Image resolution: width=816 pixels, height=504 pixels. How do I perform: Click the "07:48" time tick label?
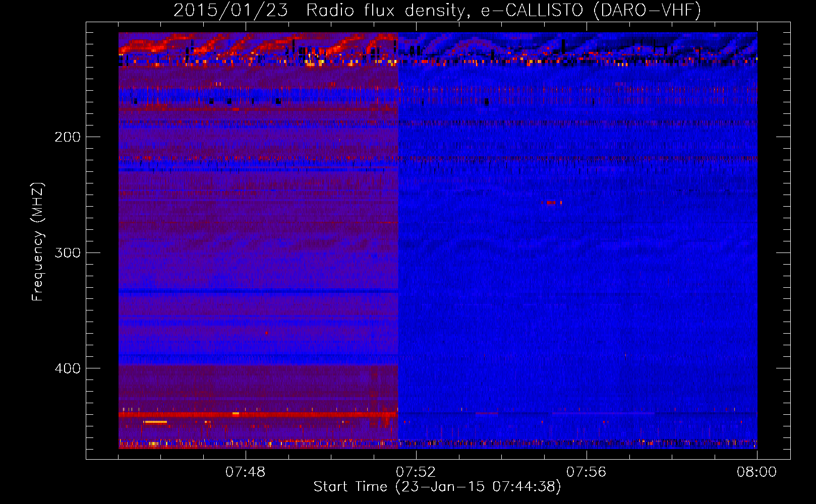tap(246, 472)
